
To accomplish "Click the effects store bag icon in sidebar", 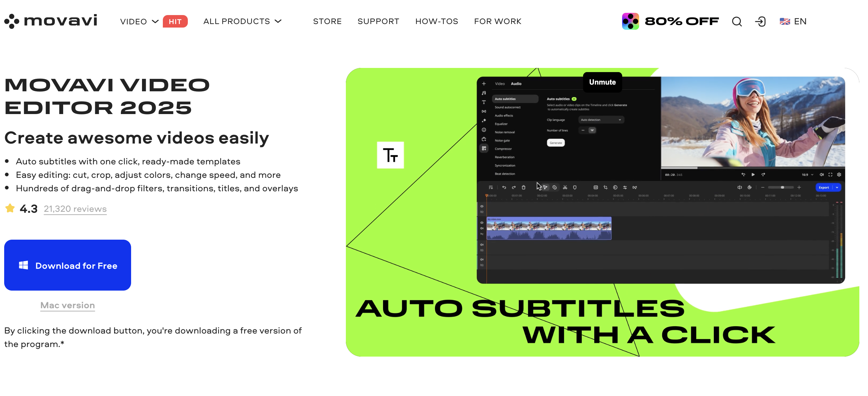I will coord(484,139).
